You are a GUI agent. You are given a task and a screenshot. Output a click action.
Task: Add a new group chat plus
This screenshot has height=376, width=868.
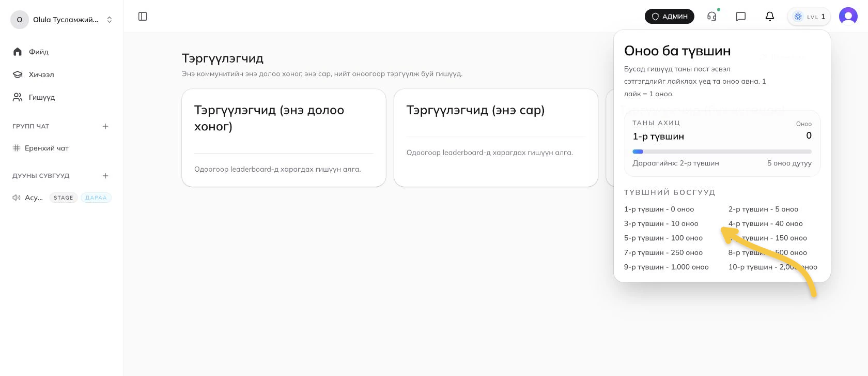click(105, 126)
